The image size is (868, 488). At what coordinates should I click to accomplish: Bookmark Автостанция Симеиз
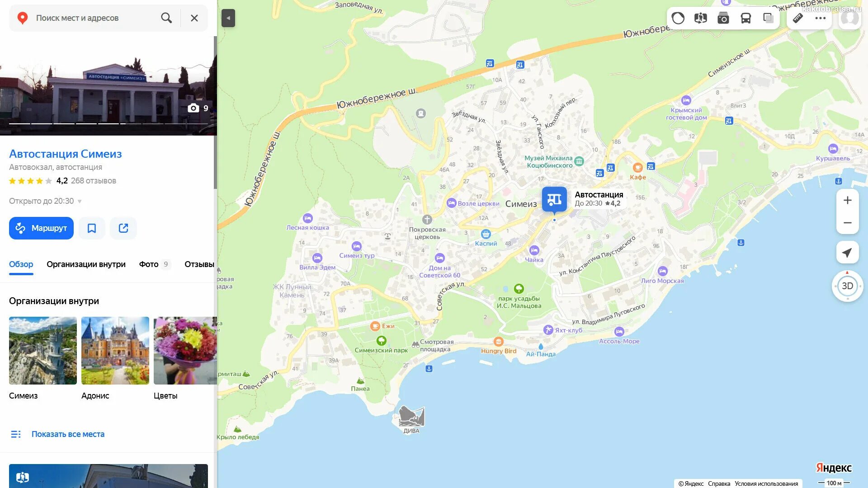[x=92, y=228]
